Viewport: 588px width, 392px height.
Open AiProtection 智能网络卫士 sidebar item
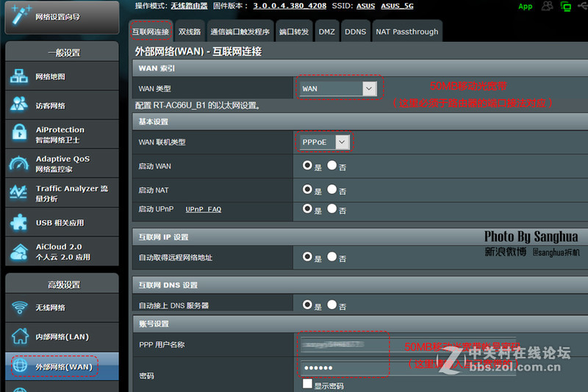point(62,134)
